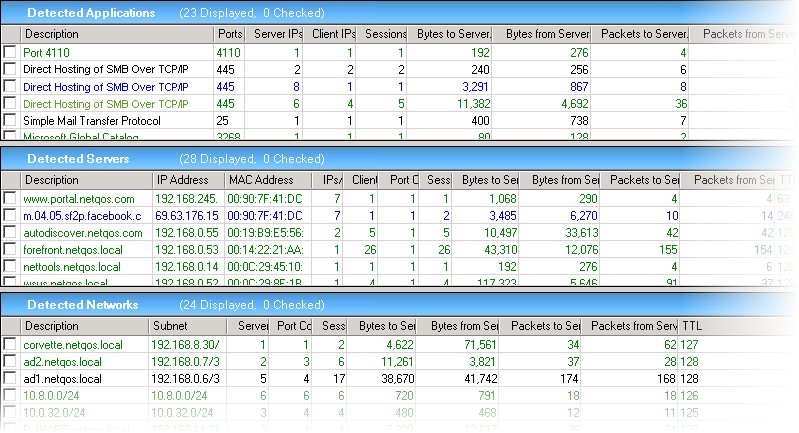Check the SMB row with 240 bytes to server
Viewport: 799px width, 433px height.
point(10,69)
